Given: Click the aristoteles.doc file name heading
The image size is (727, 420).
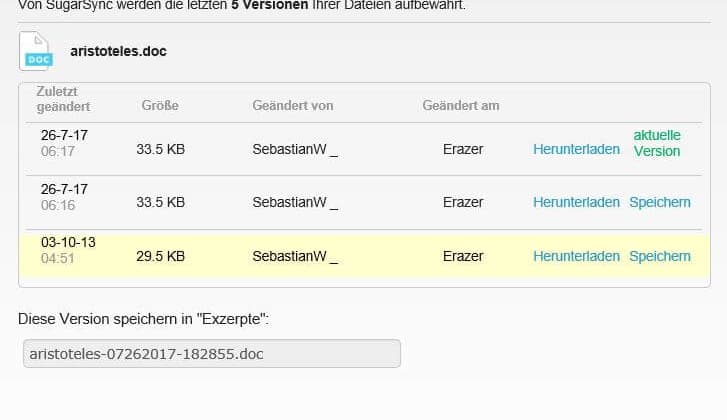Looking at the screenshot, I should 118,51.
